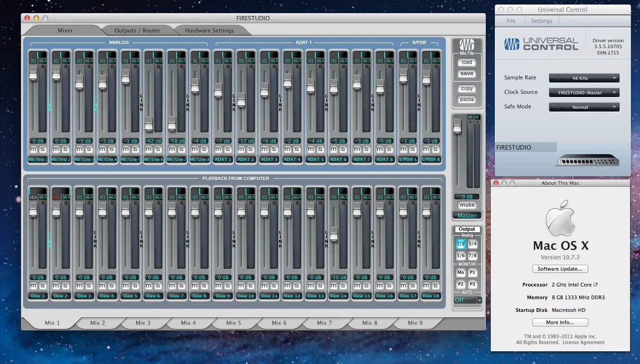Viewport: 640px width, 364px height.
Task: Mute the ADAT 5 channel
Action: (x=311, y=149)
